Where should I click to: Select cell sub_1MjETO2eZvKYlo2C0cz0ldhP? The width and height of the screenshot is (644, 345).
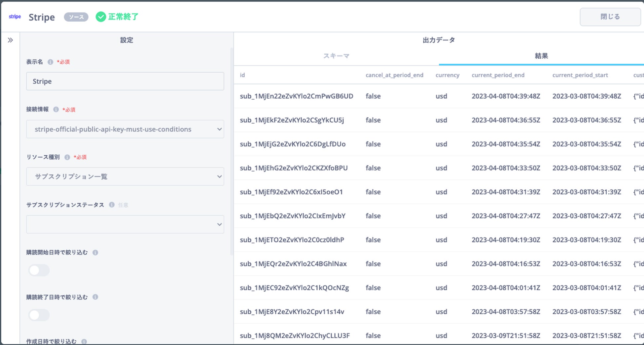(x=292, y=240)
